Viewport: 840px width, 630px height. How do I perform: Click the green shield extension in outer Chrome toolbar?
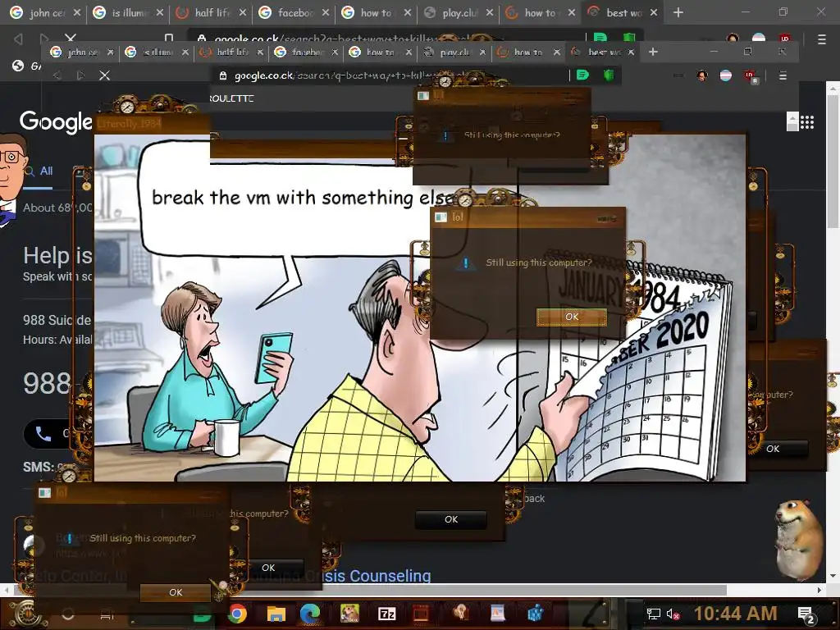629,38
